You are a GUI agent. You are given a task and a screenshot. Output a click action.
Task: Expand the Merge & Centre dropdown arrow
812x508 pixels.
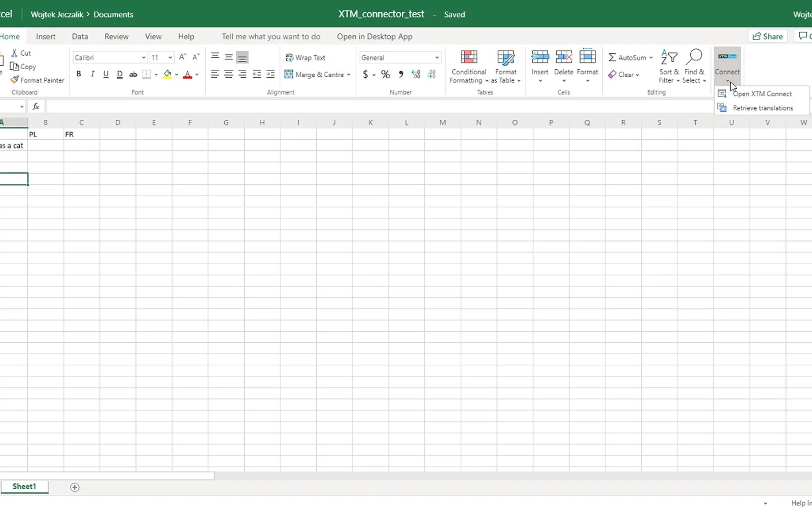[349, 75]
